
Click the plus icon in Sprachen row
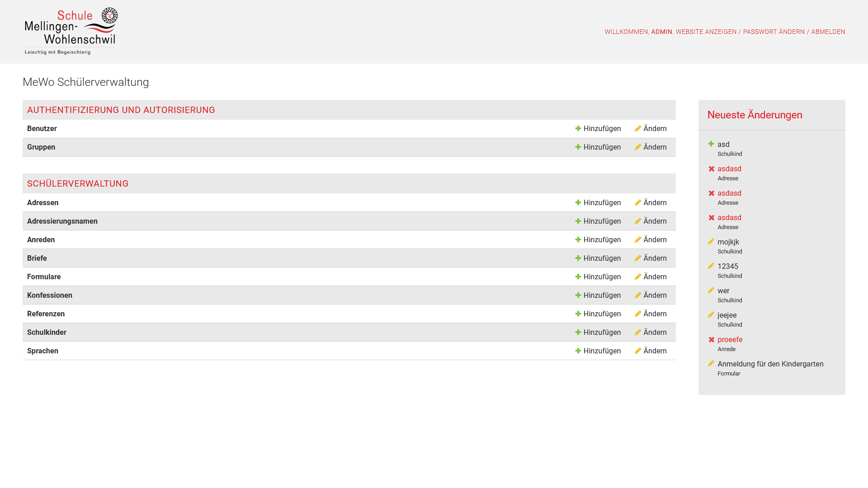pyautogui.click(x=578, y=351)
